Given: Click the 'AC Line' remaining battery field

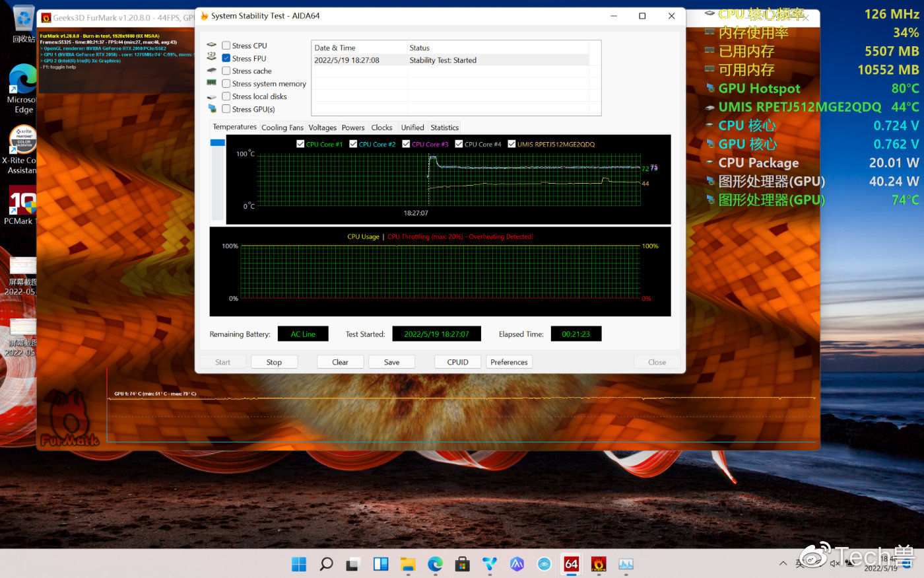Looking at the screenshot, I should [303, 334].
